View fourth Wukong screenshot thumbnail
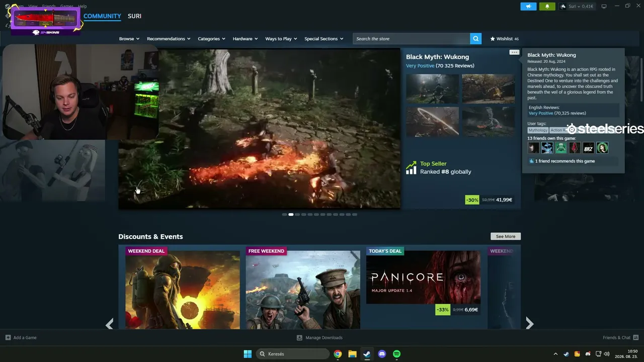 [488, 122]
